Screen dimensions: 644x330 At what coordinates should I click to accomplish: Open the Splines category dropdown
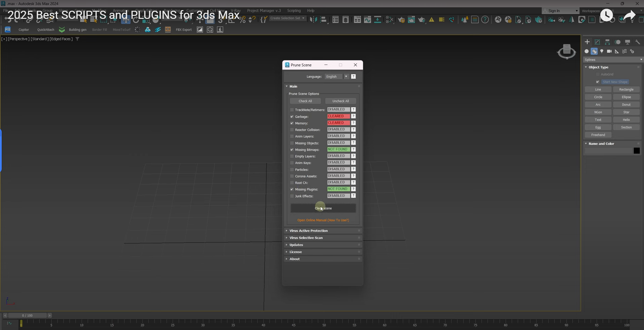click(613, 60)
